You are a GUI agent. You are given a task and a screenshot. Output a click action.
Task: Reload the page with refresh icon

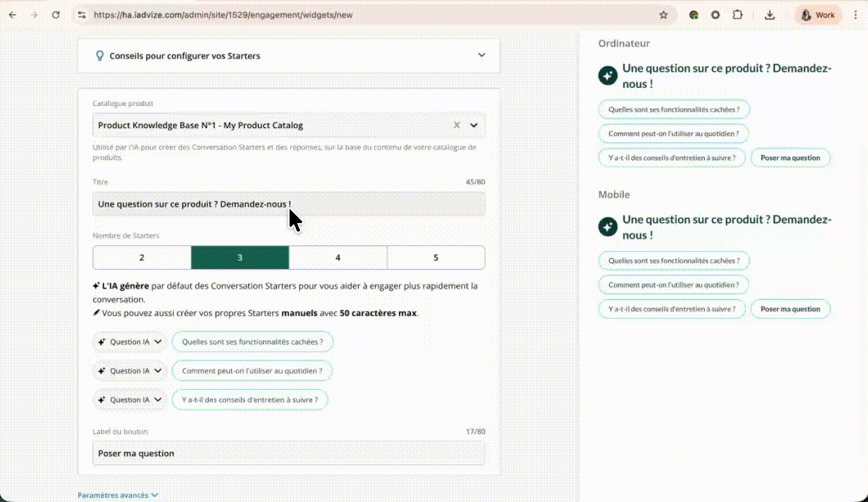(x=56, y=15)
